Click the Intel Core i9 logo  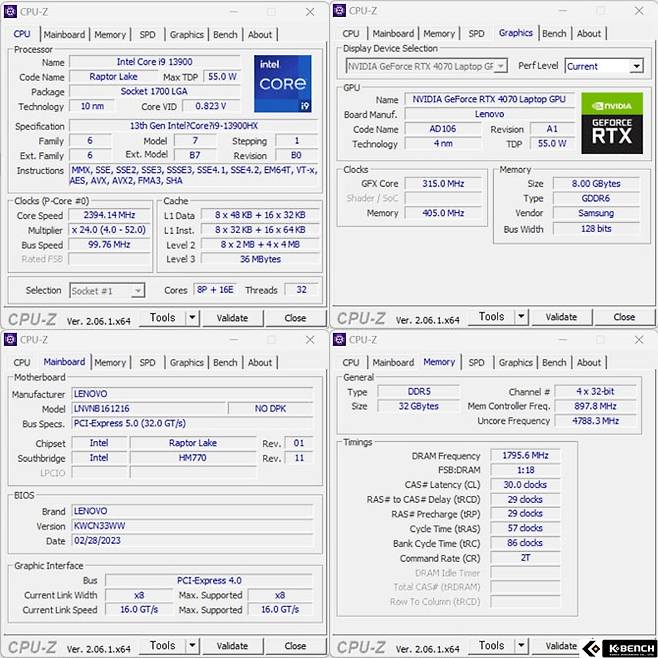[x=282, y=84]
